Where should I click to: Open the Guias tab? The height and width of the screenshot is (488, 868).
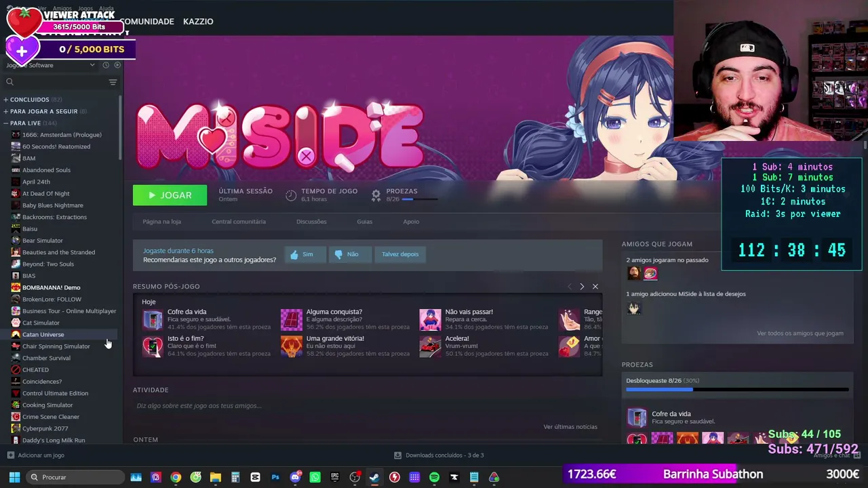(x=365, y=222)
